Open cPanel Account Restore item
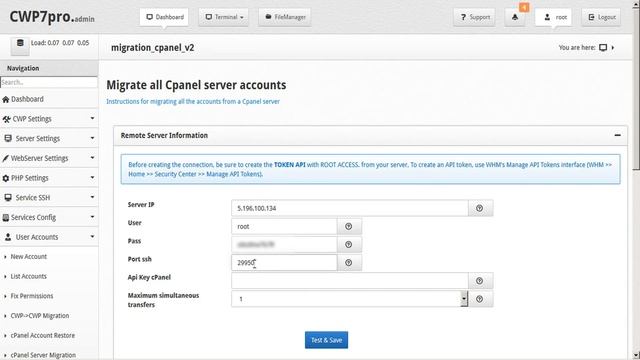 point(43,335)
